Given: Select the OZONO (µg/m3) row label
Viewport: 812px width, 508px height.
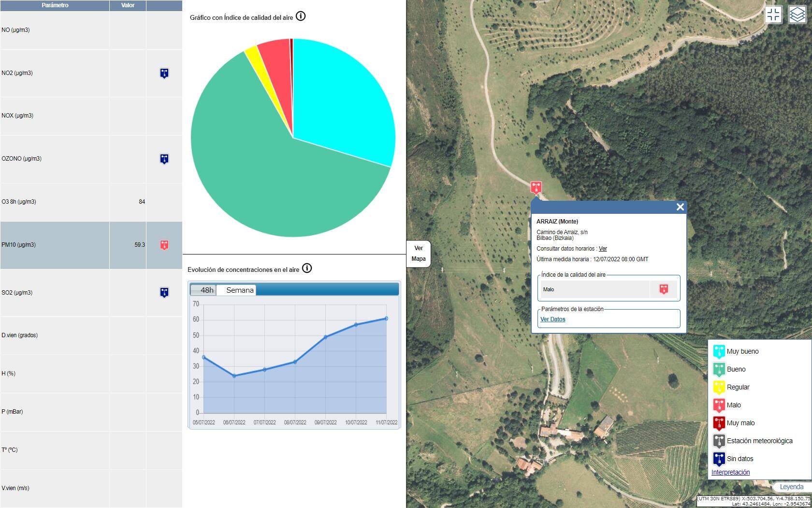Looking at the screenshot, I should pos(21,159).
